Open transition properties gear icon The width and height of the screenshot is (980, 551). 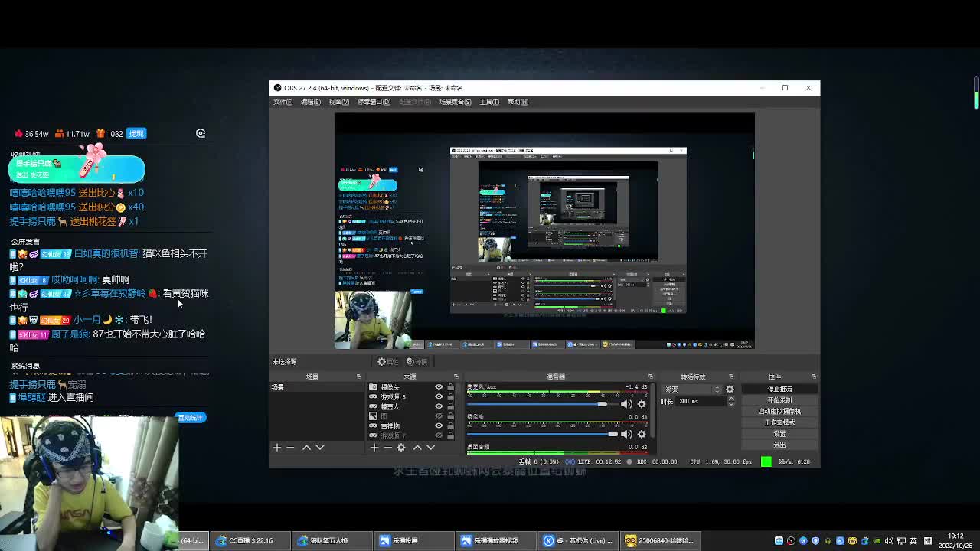(x=730, y=390)
